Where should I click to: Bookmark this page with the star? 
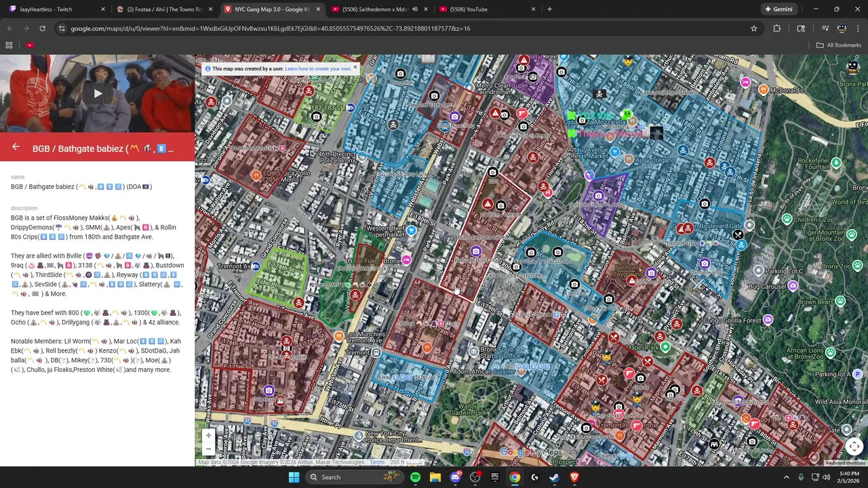(x=753, y=28)
